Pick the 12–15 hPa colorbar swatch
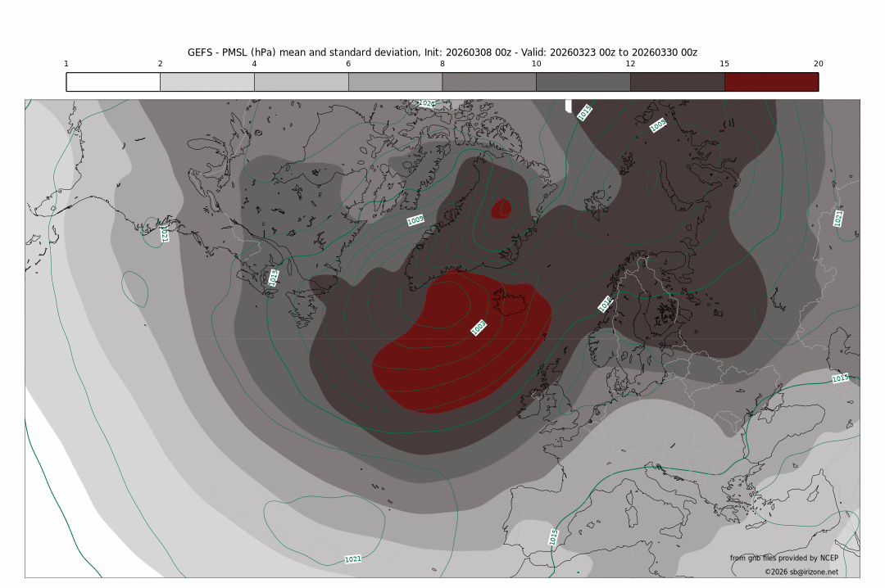 click(677, 82)
